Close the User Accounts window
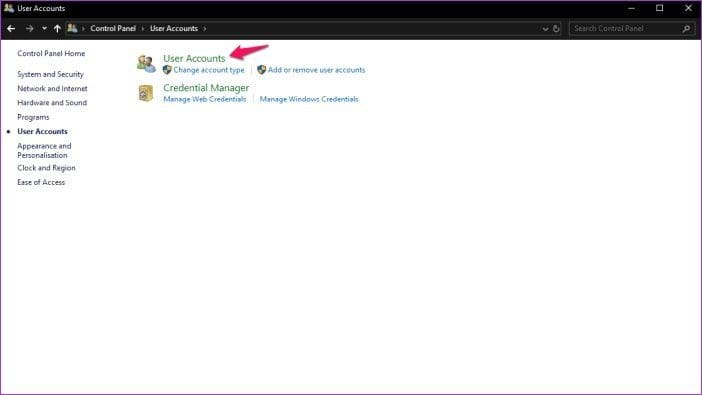 click(x=688, y=8)
